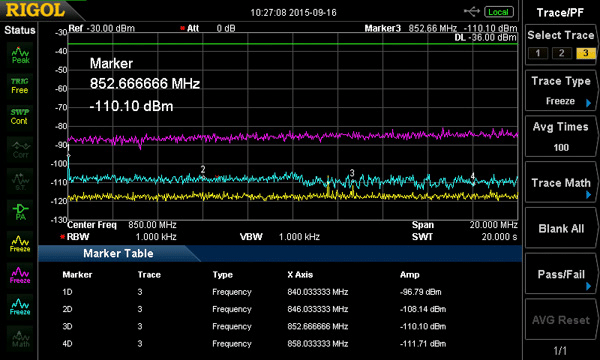
Task: Click the Amp column header
Action: 409,275
